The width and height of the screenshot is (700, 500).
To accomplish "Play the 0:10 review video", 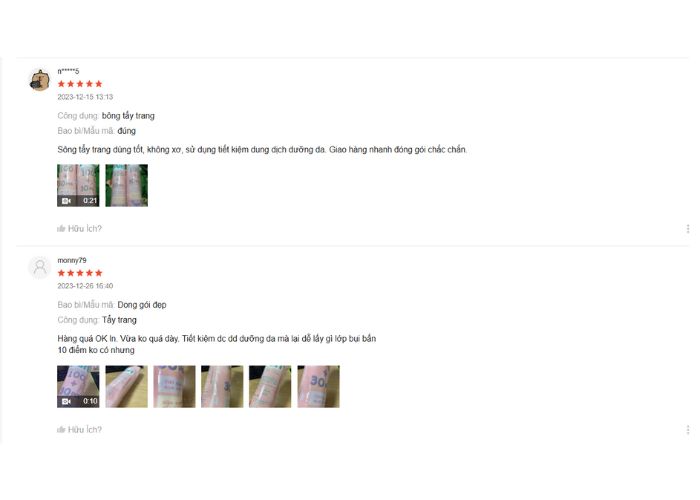I will [78, 386].
